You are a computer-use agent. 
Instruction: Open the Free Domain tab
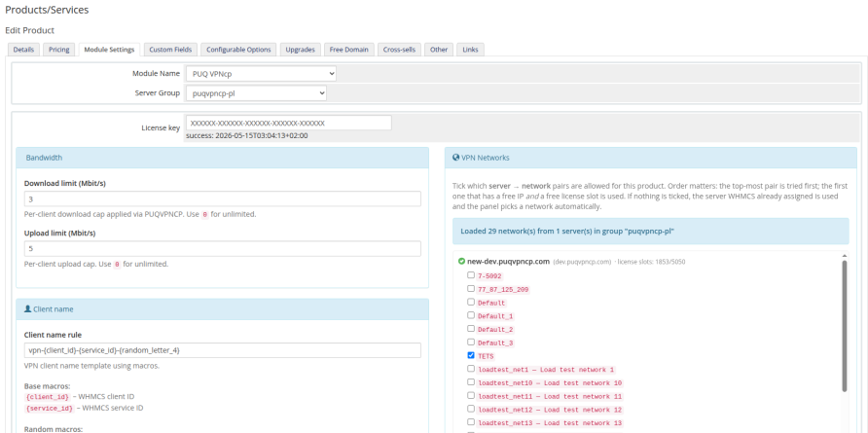[x=348, y=50]
